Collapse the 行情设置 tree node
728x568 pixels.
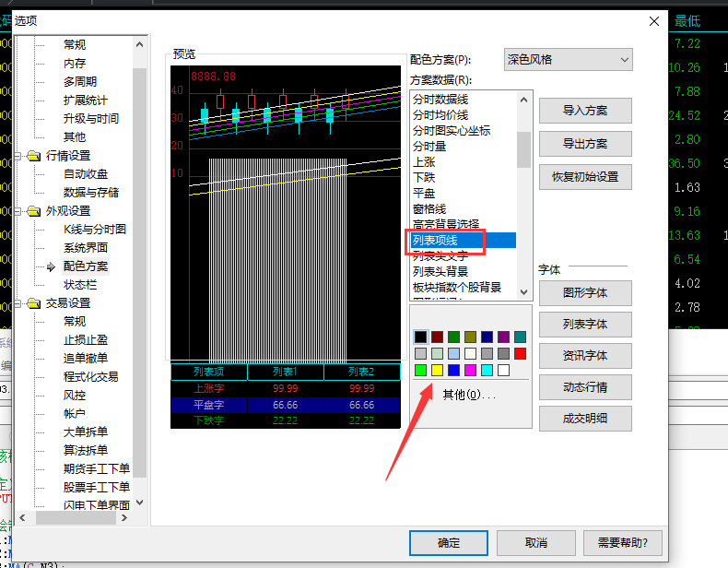point(18,156)
